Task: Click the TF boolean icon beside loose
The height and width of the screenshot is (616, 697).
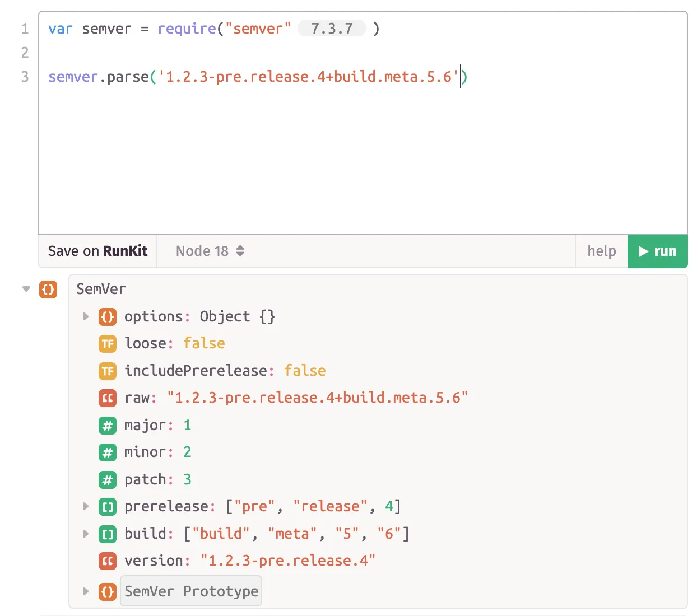Action: tap(107, 343)
